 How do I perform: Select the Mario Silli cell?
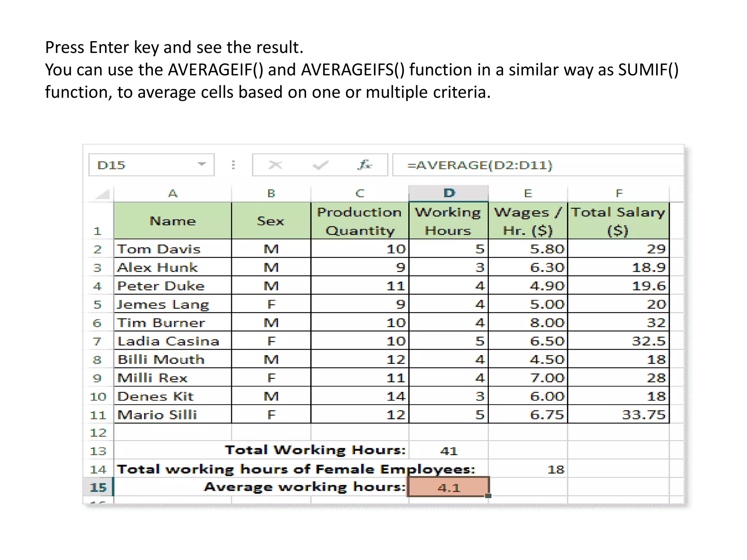point(173,415)
